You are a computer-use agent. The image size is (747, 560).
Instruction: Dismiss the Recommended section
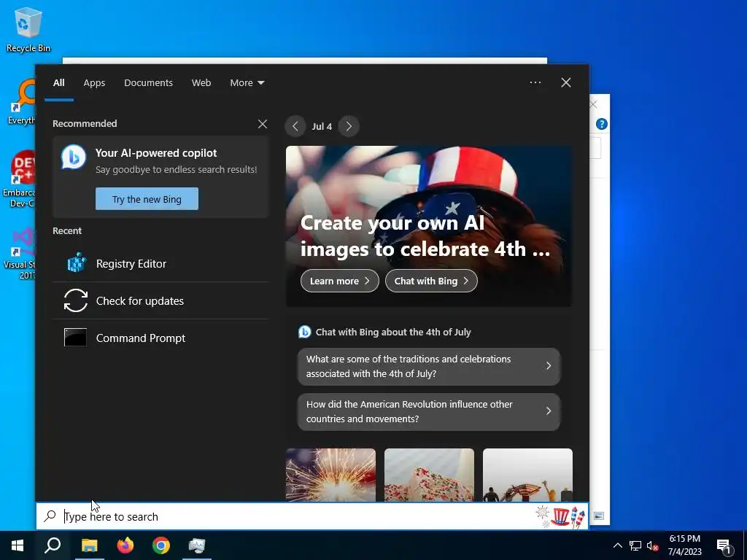pyautogui.click(x=263, y=124)
